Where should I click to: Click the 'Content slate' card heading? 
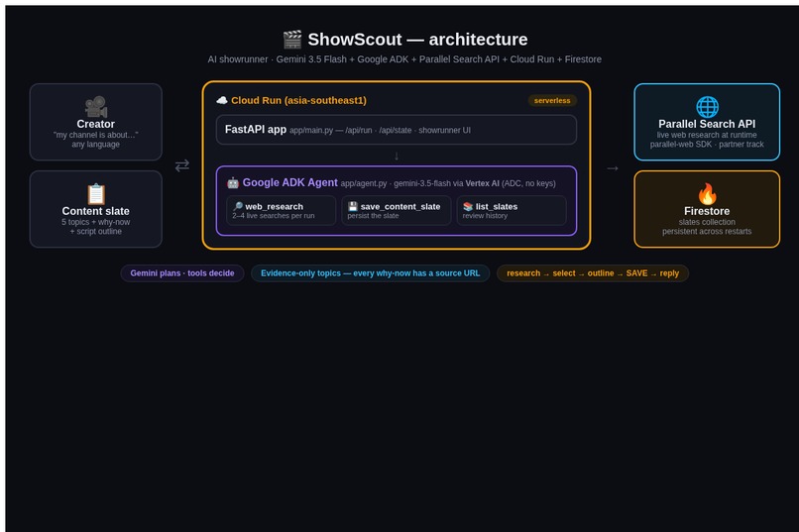(96, 211)
